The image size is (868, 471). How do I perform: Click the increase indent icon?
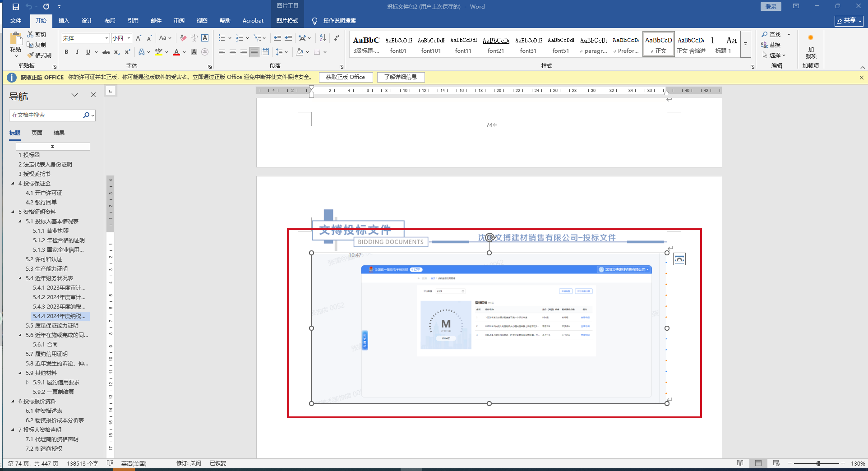[288, 38]
